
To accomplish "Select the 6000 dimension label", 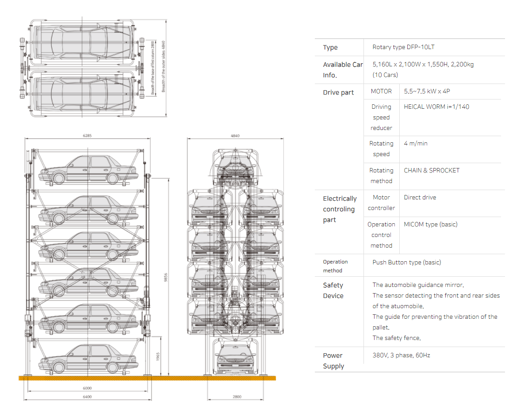I will 87,388.
